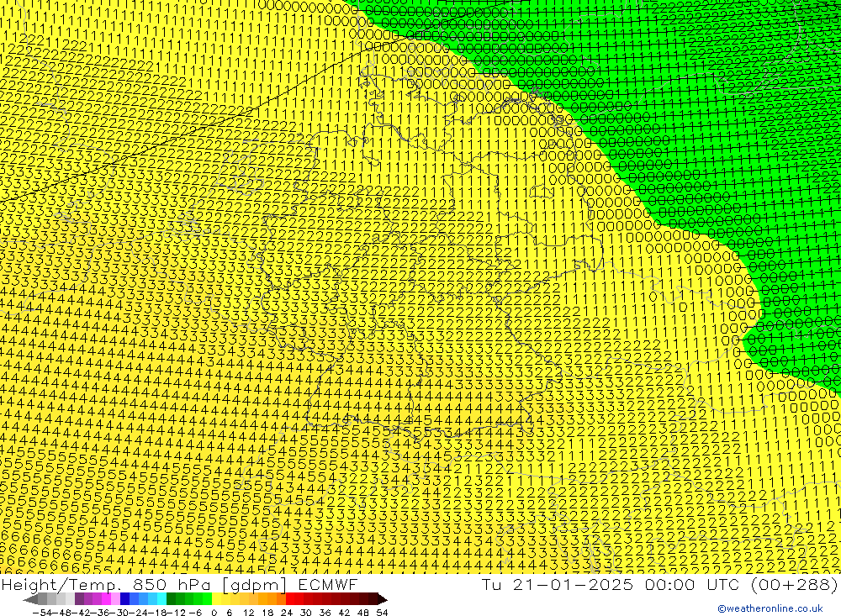
Task: Click the '30' positive legend value
Action: tap(306, 613)
